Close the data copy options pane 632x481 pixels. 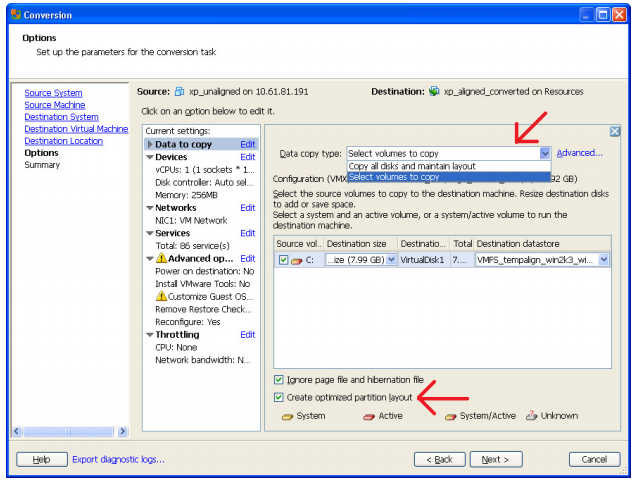615,131
